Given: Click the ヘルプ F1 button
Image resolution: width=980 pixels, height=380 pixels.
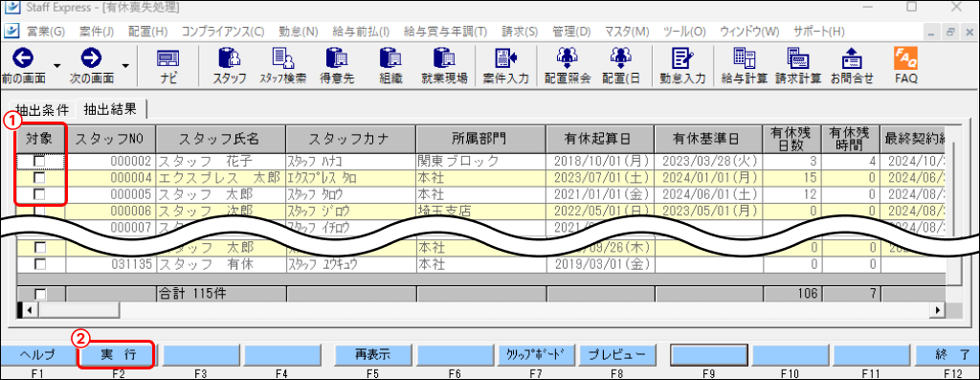Looking at the screenshot, I should [37, 354].
